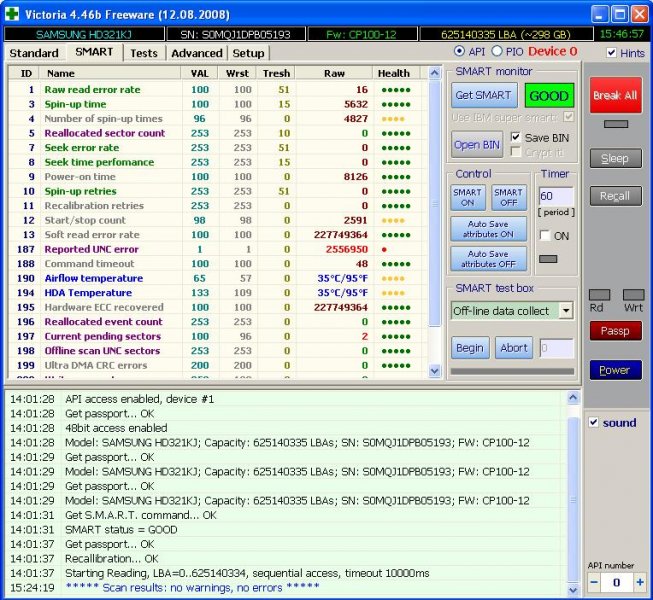
Task: Toggle the Save BIN checkbox
Action: tap(516, 137)
